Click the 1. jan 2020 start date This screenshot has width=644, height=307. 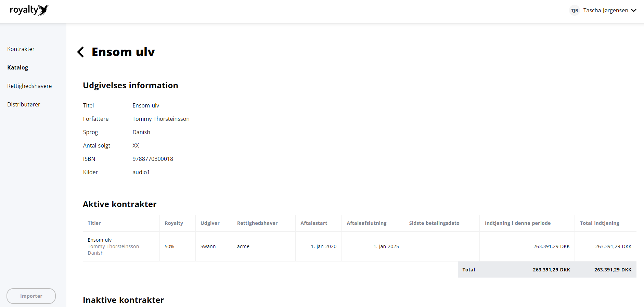(324, 246)
